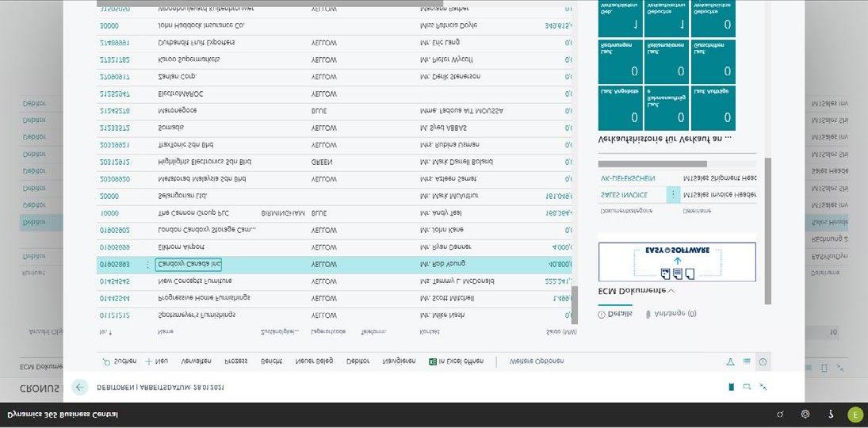Sort by the Nr. column header
Image resolution: width=868 pixels, height=428 pixels.
pyautogui.click(x=104, y=331)
